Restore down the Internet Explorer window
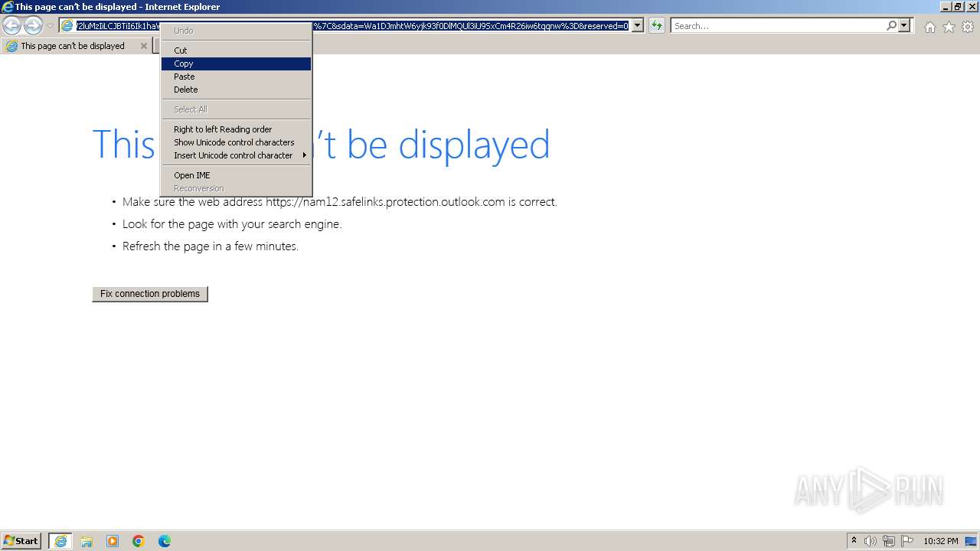 point(958,7)
